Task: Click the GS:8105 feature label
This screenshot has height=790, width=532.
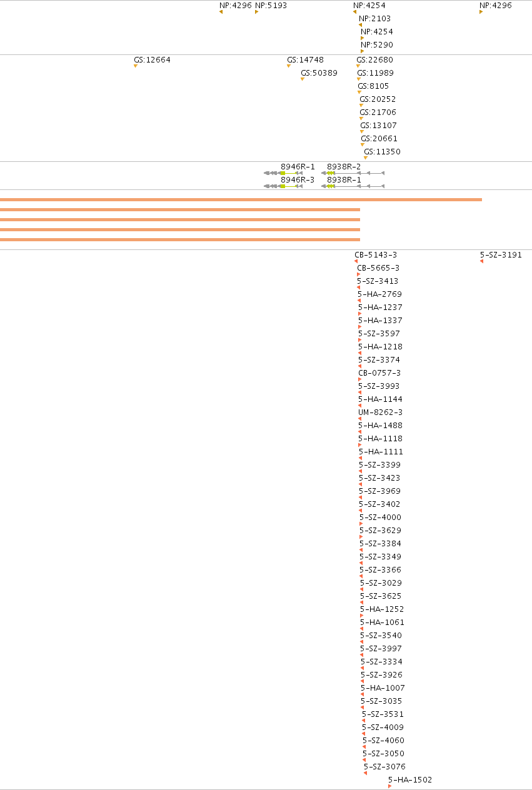Action: pos(373,86)
